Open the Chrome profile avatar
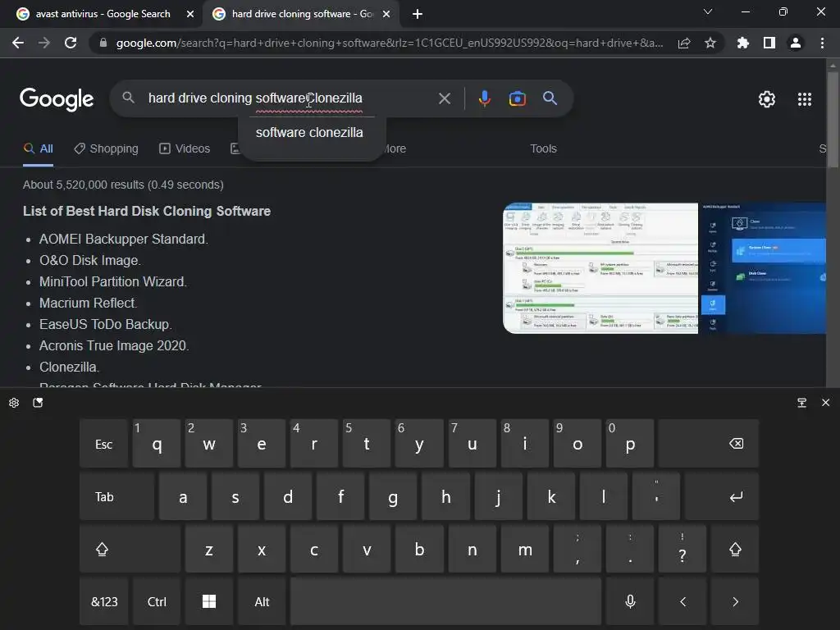Image resolution: width=840 pixels, height=630 pixels. (x=796, y=43)
